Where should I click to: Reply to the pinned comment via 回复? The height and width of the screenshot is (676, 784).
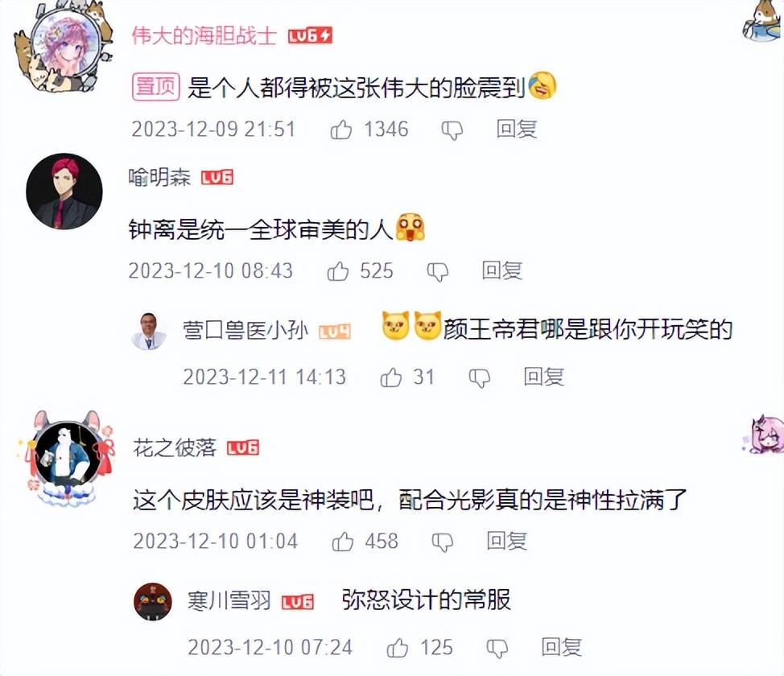517,129
